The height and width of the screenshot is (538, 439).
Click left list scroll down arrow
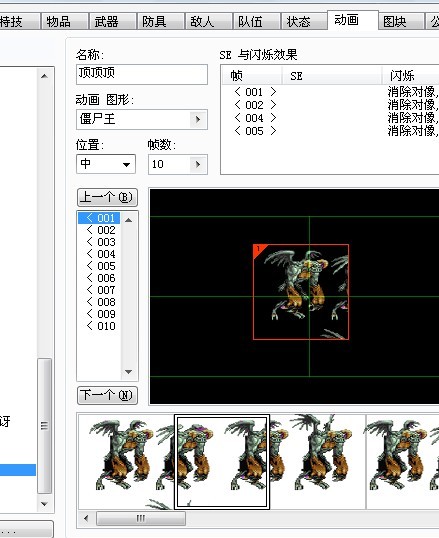(x=44, y=504)
